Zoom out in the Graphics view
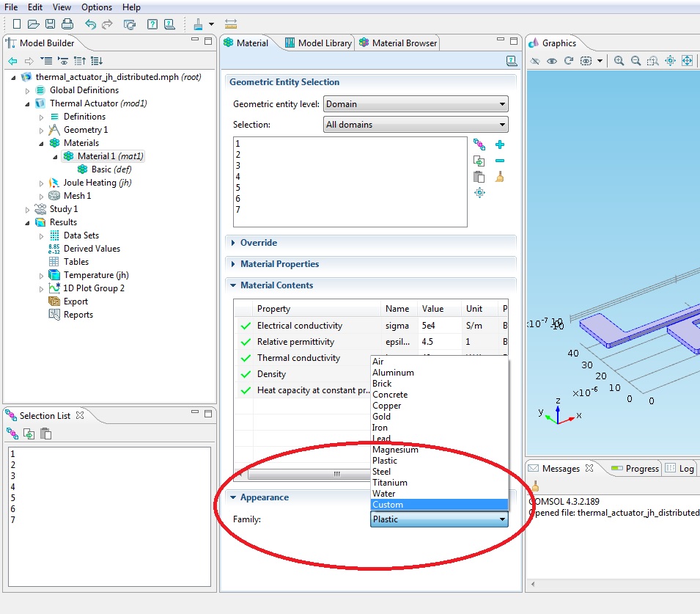700x614 pixels. [x=635, y=61]
